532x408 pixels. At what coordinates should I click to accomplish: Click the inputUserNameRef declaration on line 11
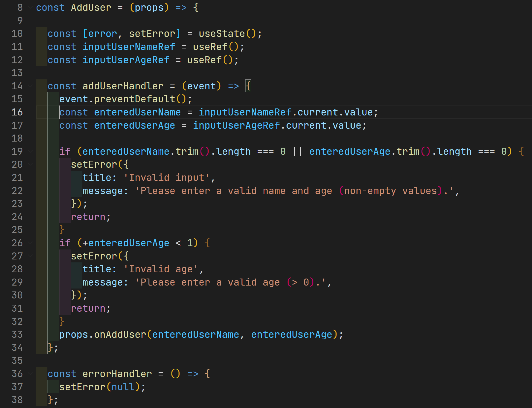pyautogui.click(x=129, y=47)
